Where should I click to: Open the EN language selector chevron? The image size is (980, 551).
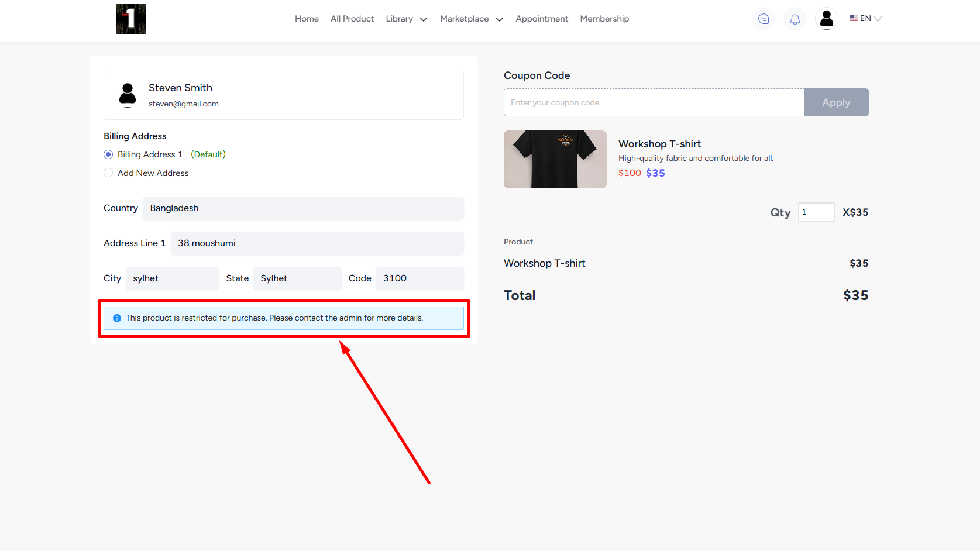click(878, 19)
